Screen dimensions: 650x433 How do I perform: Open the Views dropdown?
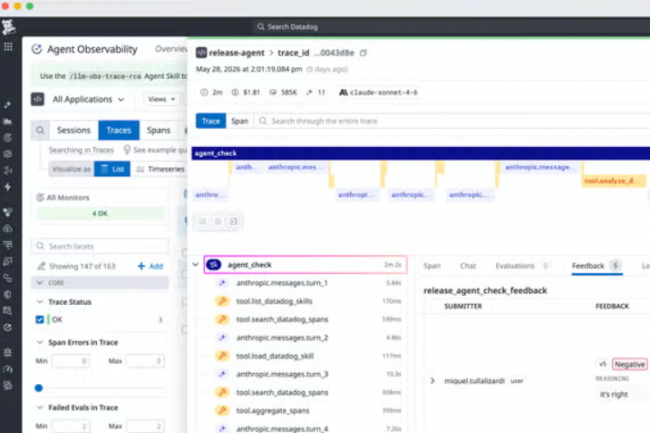[x=162, y=99]
